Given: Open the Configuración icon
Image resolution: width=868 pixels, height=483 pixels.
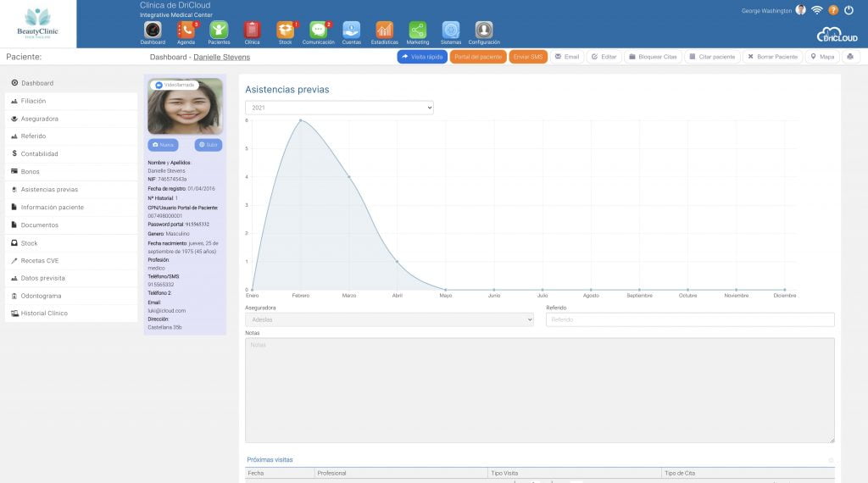Looking at the screenshot, I should (x=484, y=30).
